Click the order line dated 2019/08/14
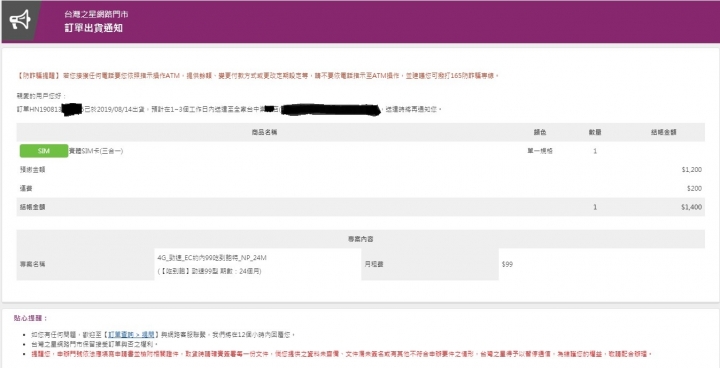The width and height of the screenshot is (720, 368). pyautogui.click(x=229, y=109)
